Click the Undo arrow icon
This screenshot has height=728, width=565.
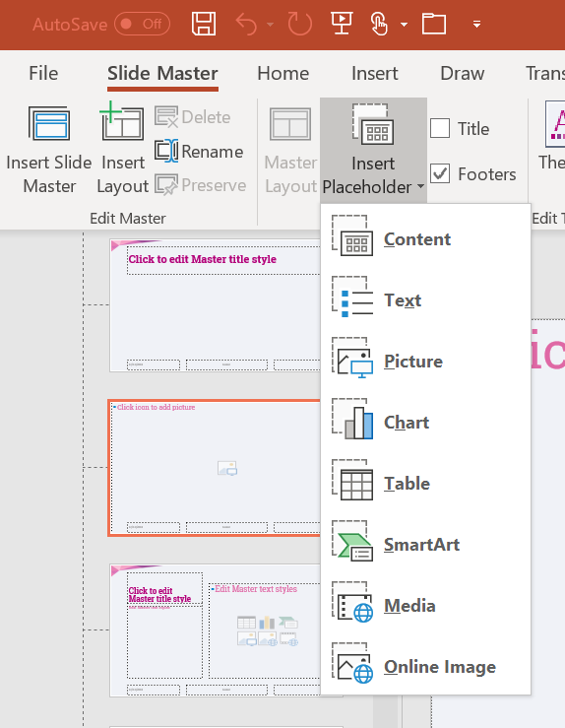(x=246, y=24)
